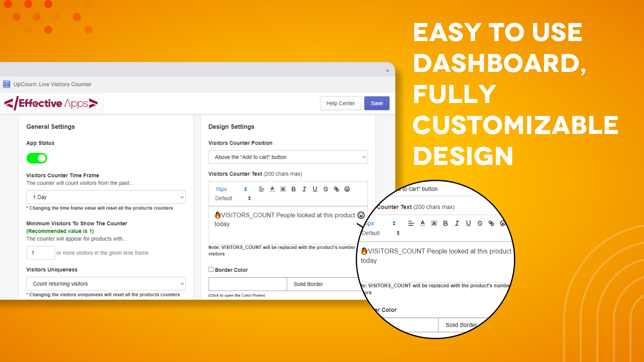Click the Design Settings heading
Screen dimensions: 644x362
tap(231, 127)
